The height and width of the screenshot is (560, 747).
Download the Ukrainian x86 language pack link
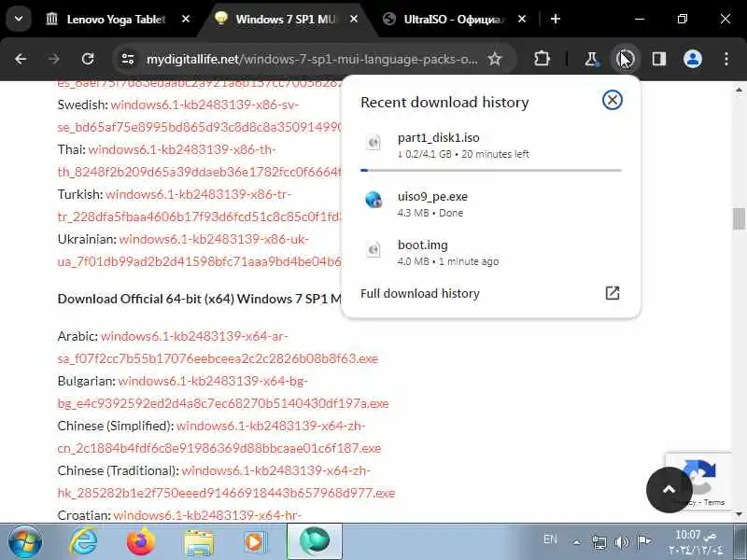[x=200, y=250]
